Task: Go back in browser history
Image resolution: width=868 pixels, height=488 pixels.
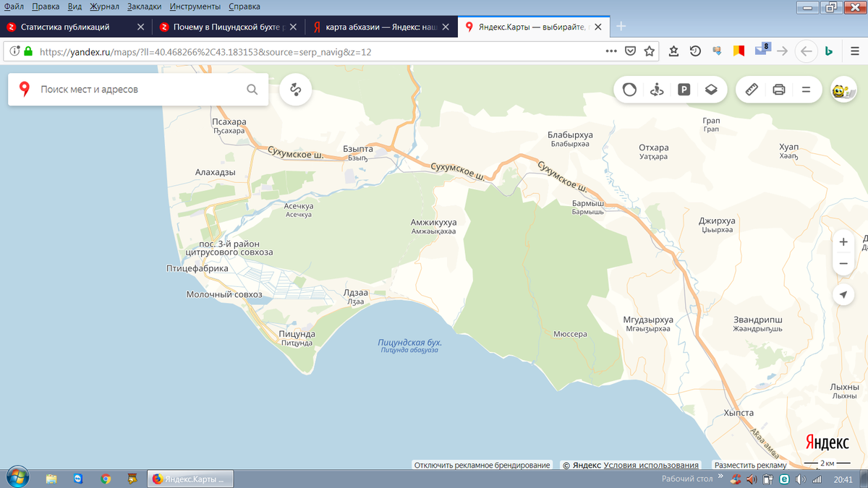Action: pos(807,51)
